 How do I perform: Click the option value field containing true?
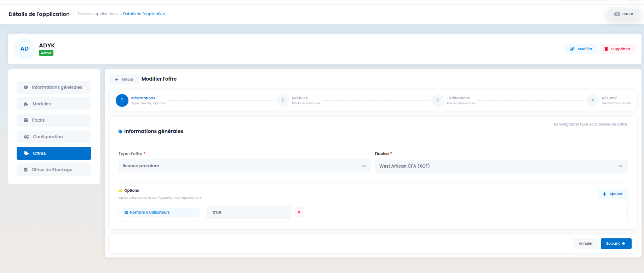pos(249,212)
